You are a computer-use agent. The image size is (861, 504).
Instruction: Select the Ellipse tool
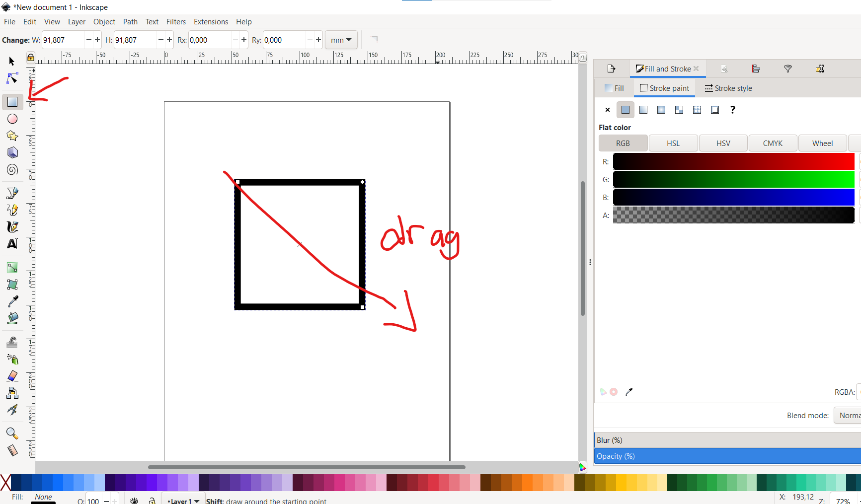12,119
